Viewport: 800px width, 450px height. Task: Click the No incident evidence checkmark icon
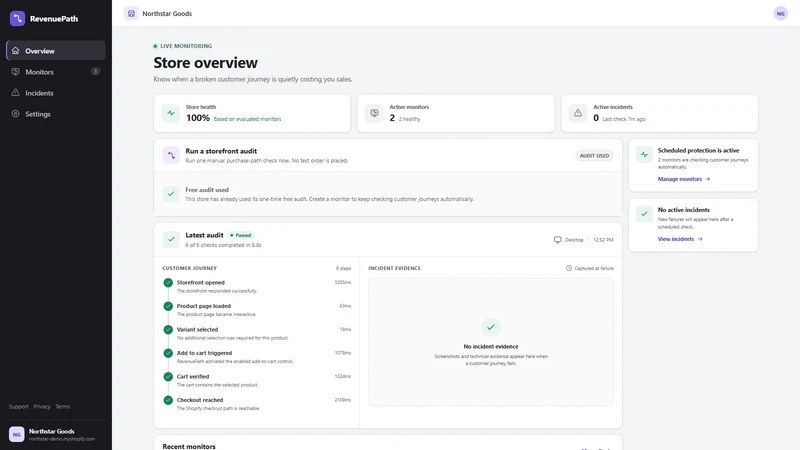coord(491,327)
